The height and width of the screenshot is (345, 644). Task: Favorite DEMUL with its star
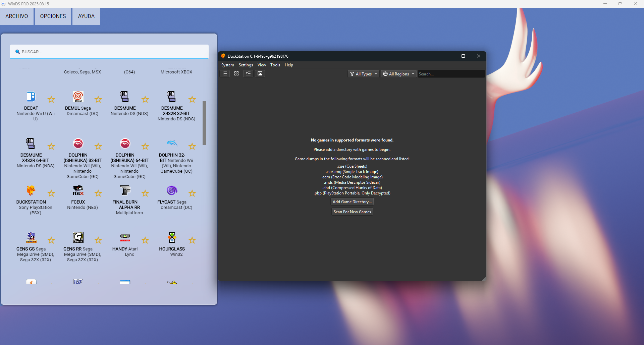pyautogui.click(x=98, y=99)
